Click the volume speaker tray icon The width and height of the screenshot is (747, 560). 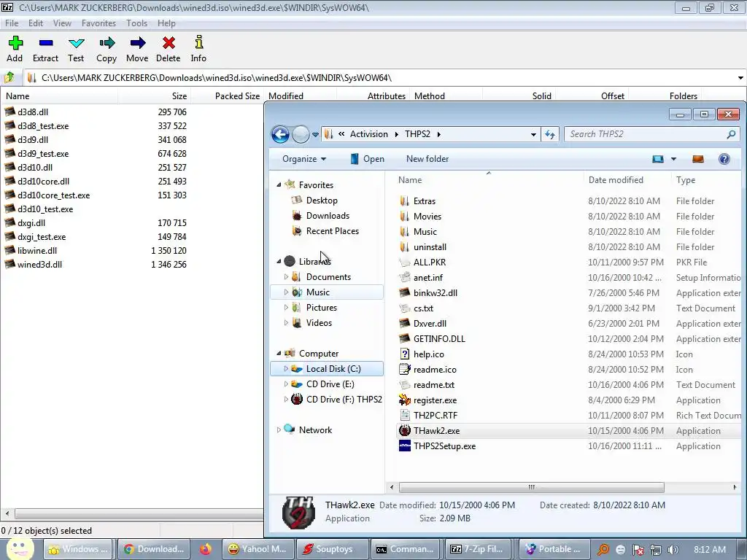[673, 550]
